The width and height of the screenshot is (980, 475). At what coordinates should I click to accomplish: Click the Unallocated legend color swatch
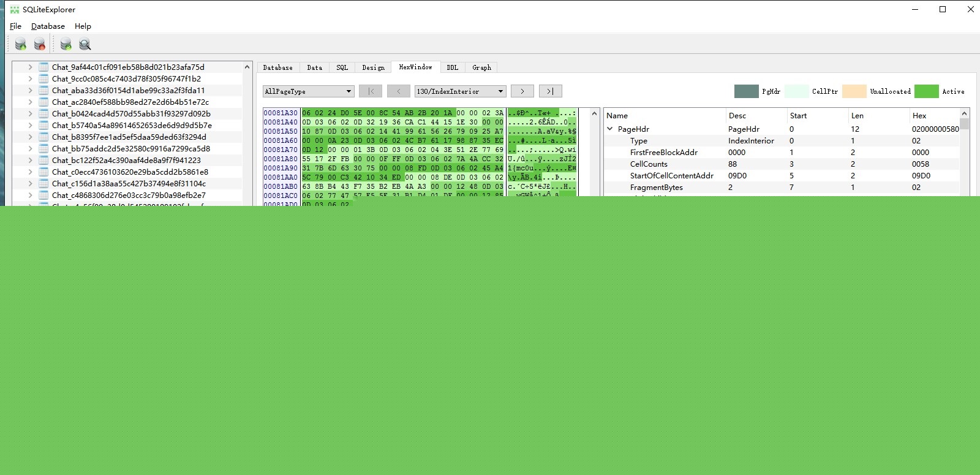(x=854, y=91)
